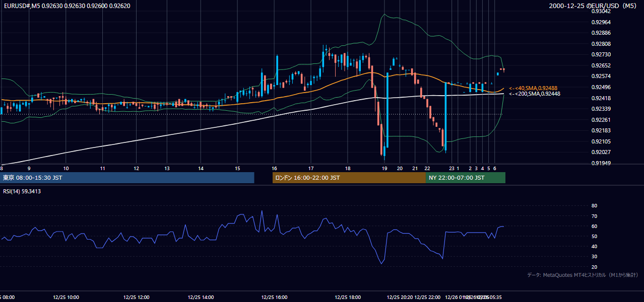Click the RSI scale value 60
The image size is (644, 302).
(x=594, y=226)
